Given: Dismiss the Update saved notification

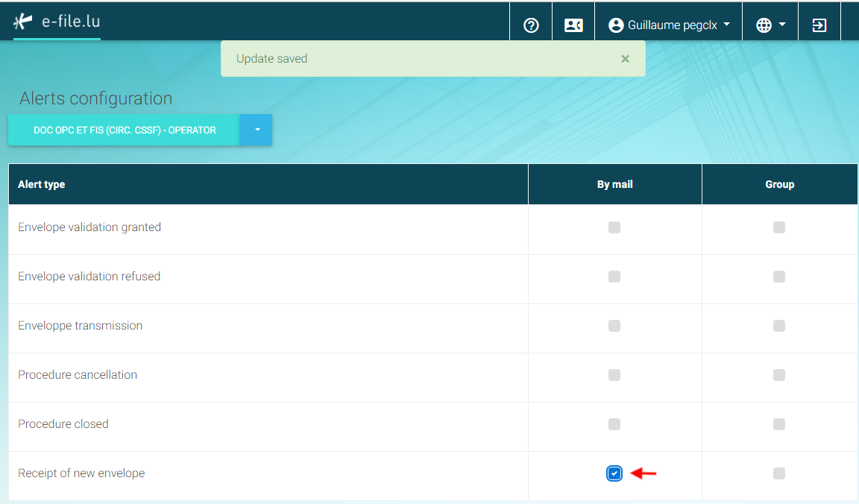Looking at the screenshot, I should coord(625,59).
